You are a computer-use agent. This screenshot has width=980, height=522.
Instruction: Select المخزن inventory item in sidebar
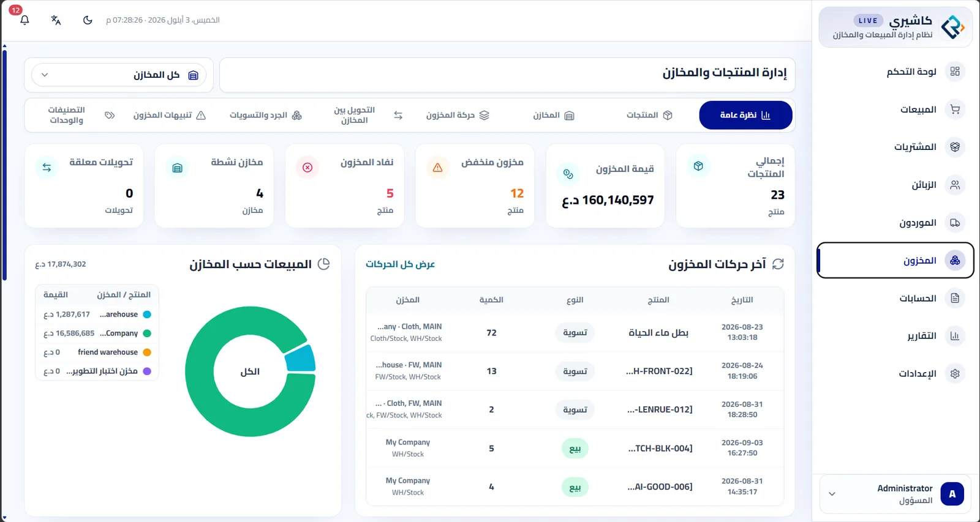(x=895, y=261)
